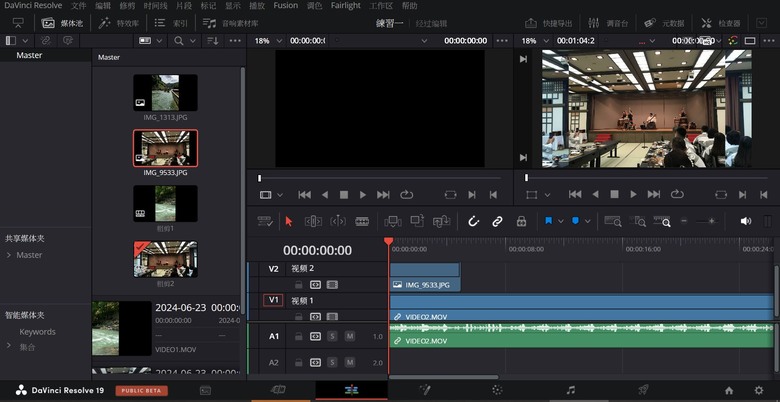Expand Master under 共享媒体夹
Screen dimensions: 780x402
coord(9,255)
